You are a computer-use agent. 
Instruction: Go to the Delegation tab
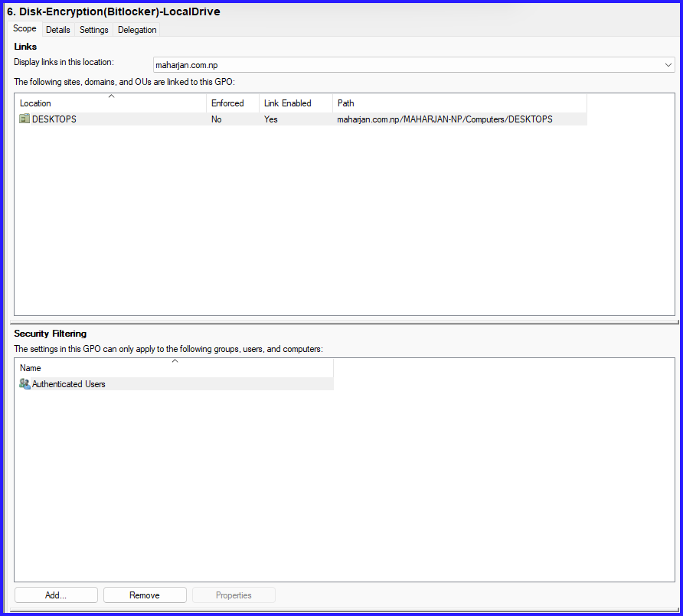coord(137,30)
